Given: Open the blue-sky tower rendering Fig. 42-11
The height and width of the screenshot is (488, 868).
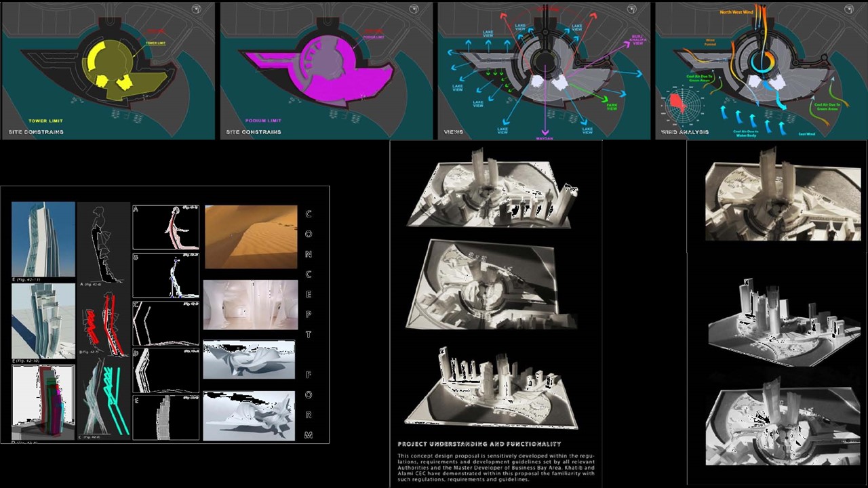Looking at the screenshot, I should 43,239.
